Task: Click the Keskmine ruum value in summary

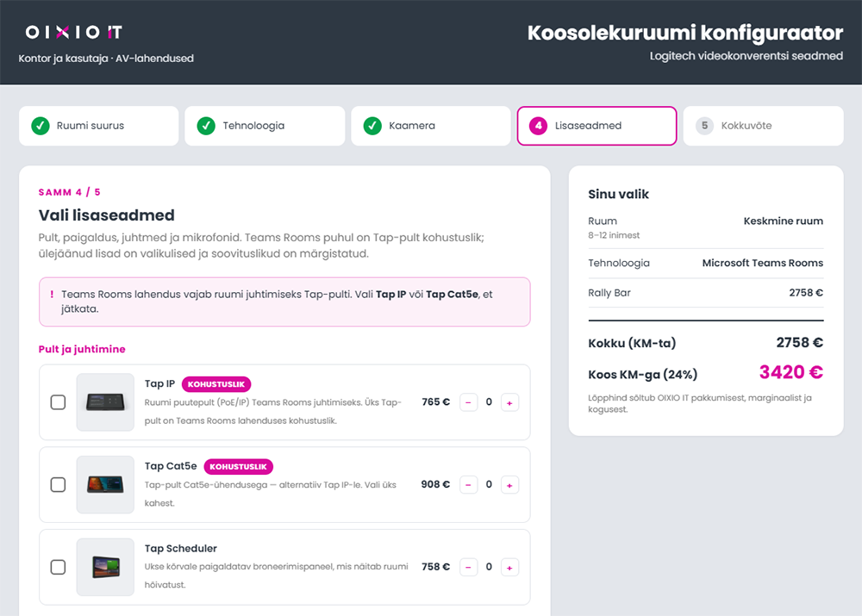Action: click(x=784, y=221)
